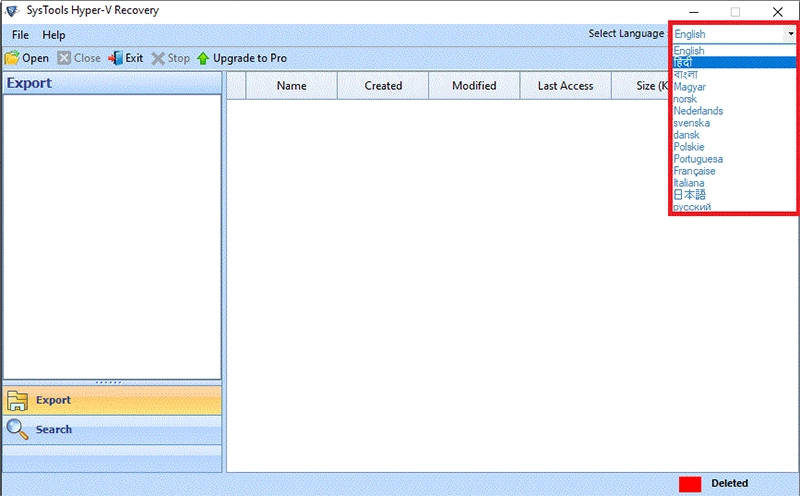Click the window close X button
The height and width of the screenshot is (496, 800).
[778, 12]
